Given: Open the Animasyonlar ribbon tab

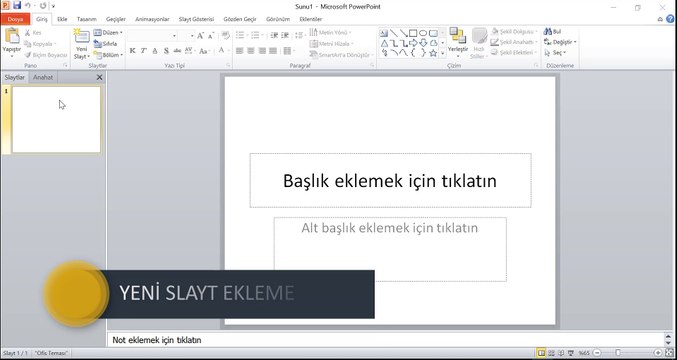Looking at the screenshot, I should tap(152, 19).
